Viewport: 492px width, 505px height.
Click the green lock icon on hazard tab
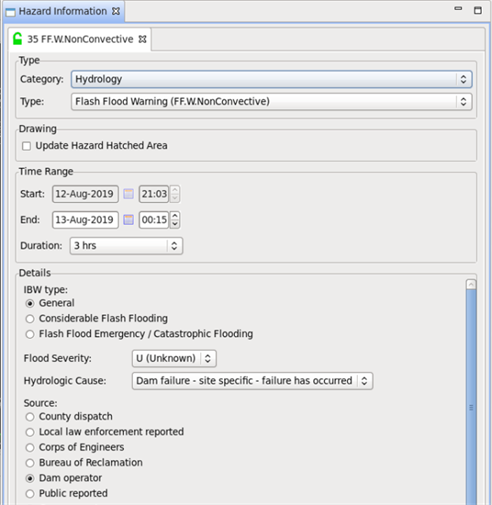pos(17,39)
